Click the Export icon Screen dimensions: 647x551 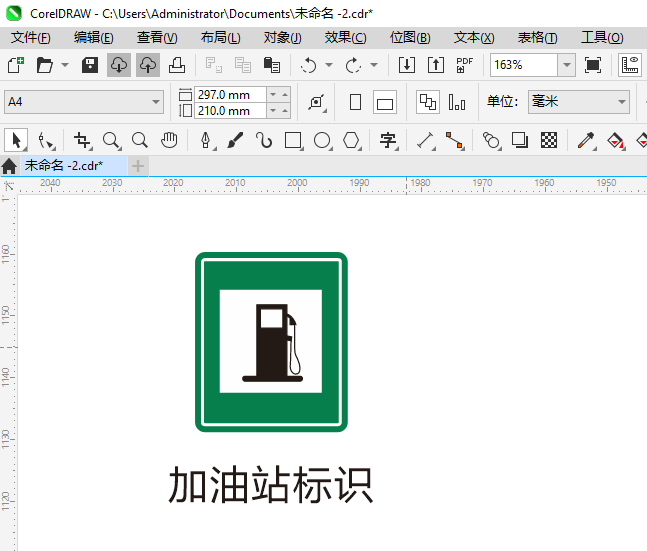436,65
